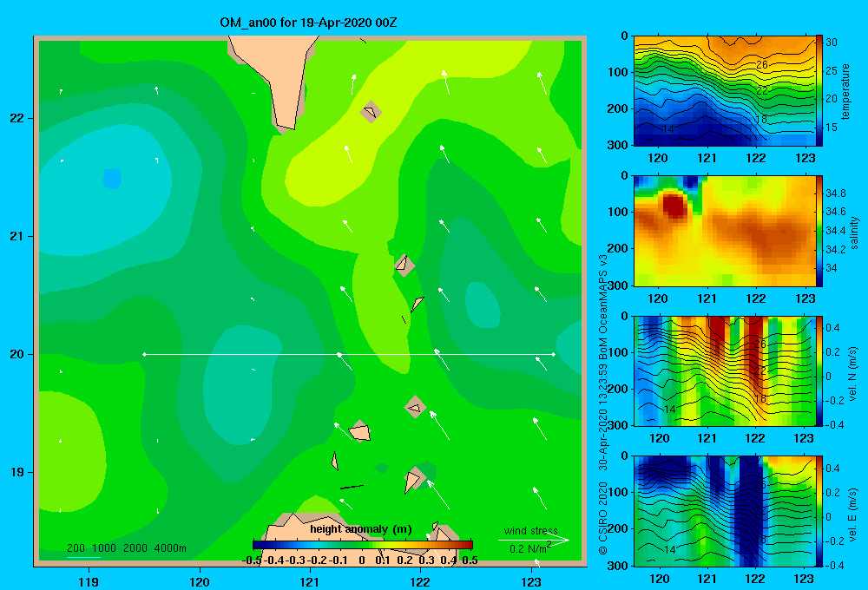Select the 'vel. N (m/s)' axis label
Screen dimensions: 868x590
(852, 374)
